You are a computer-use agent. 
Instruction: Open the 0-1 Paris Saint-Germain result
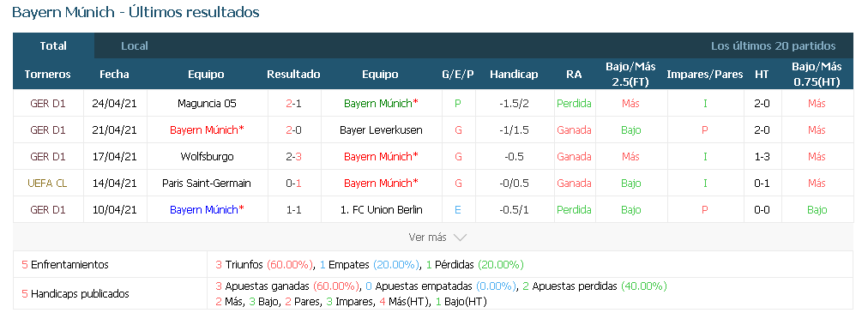coord(293,184)
